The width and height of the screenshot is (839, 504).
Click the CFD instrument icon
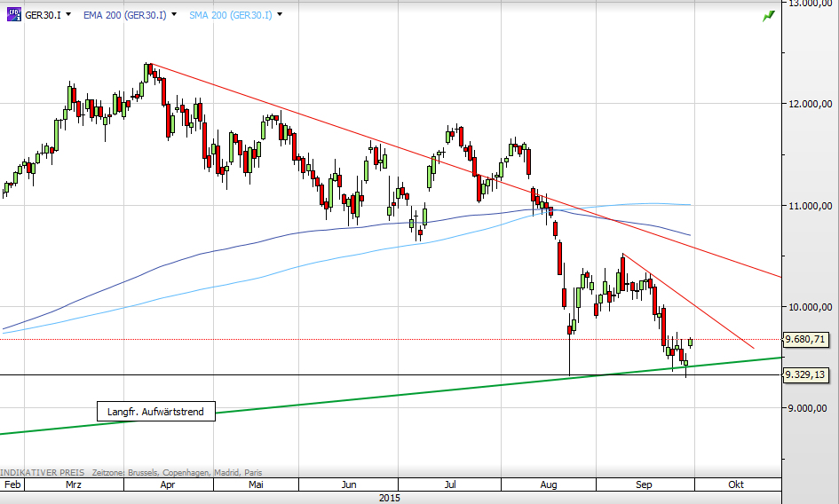coord(14,14)
